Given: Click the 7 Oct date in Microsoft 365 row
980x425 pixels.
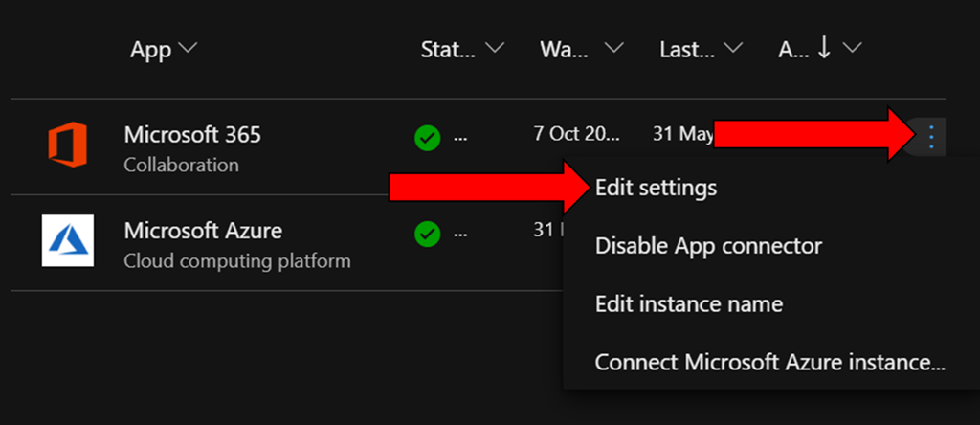Looking at the screenshot, I should pyautogui.click(x=576, y=134).
